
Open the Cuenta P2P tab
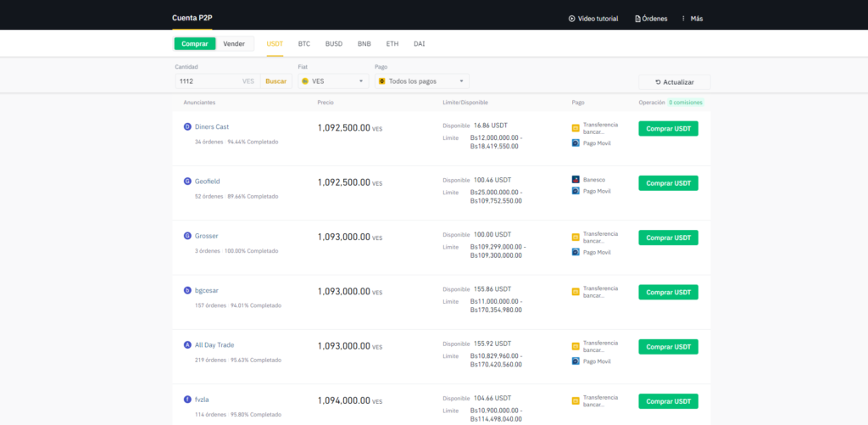pos(192,18)
